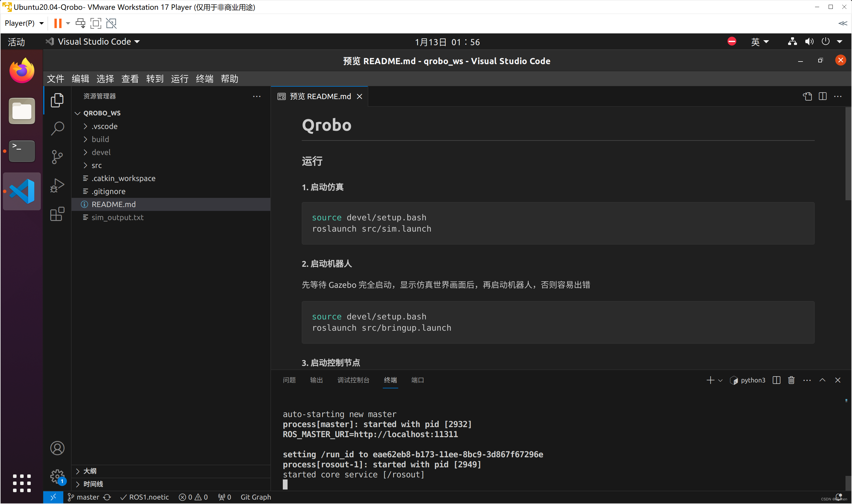Open the Search view in activity bar
This screenshot has width=852, height=504.
pyautogui.click(x=57, y=129)
